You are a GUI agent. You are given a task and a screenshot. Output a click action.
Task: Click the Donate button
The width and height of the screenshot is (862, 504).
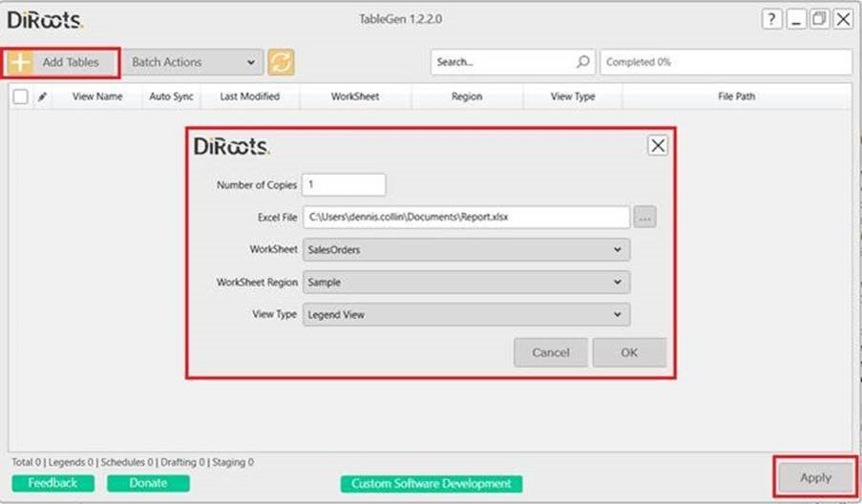[x=148, y=483]
